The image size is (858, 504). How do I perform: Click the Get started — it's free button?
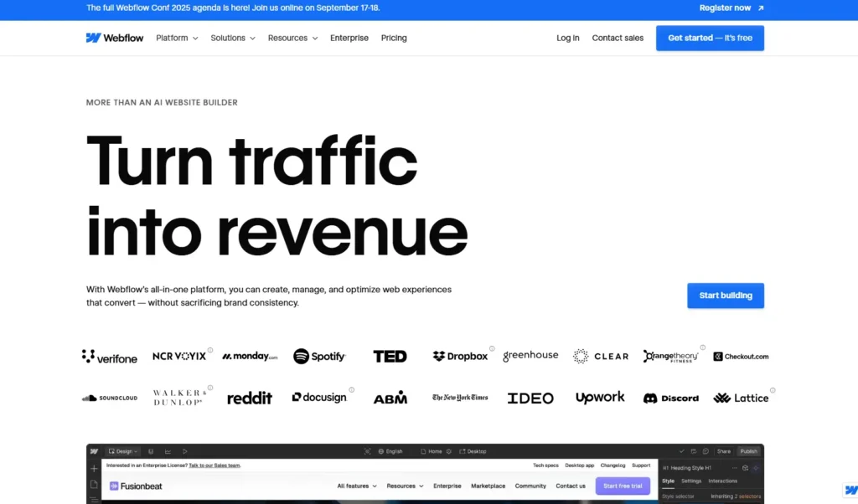tap(711, 39)
